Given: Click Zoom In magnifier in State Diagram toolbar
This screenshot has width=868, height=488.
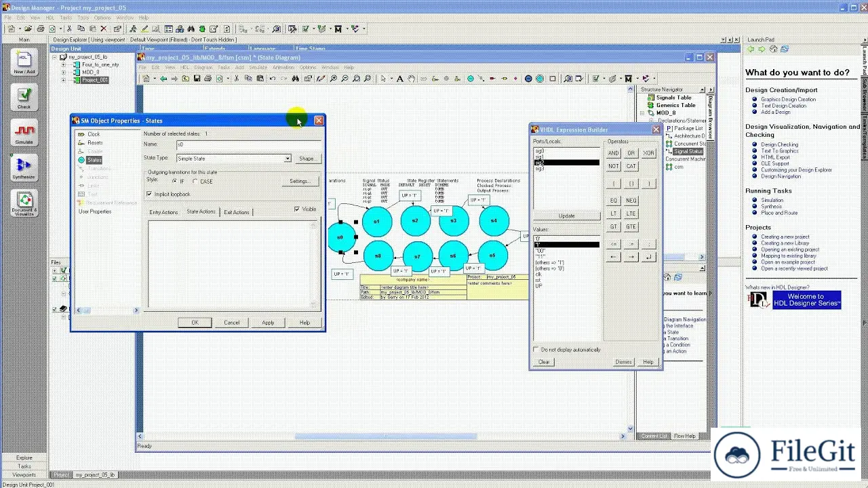Looking at the screenshot, I should tap(334, 79).
